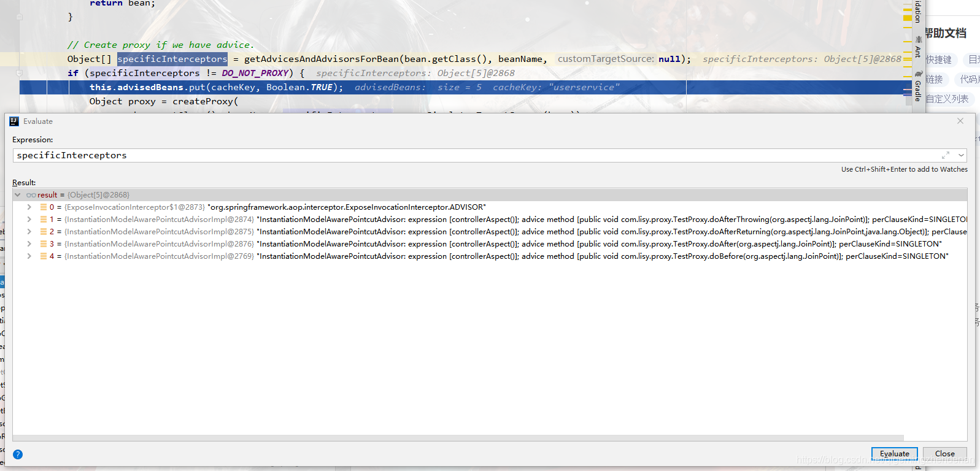
Task: Select the row mentioning TestProxy.doAfterReturning
Action: pos(490,232)
